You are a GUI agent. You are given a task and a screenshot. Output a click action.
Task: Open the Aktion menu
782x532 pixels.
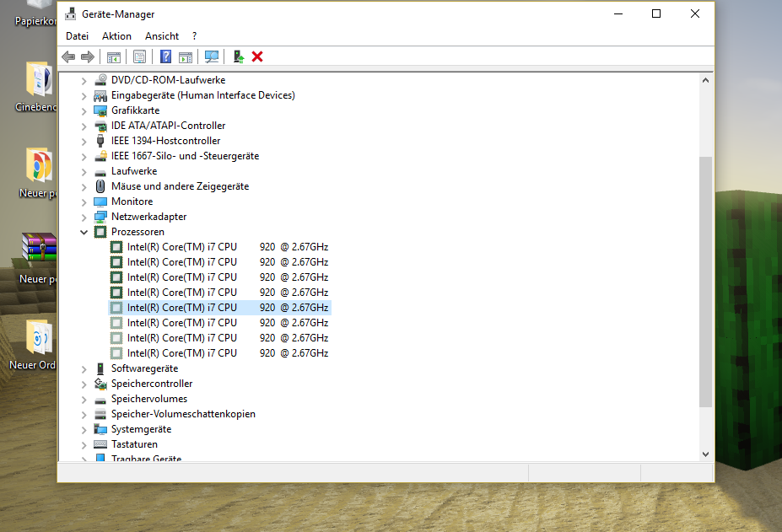click(x=116, y=36)
